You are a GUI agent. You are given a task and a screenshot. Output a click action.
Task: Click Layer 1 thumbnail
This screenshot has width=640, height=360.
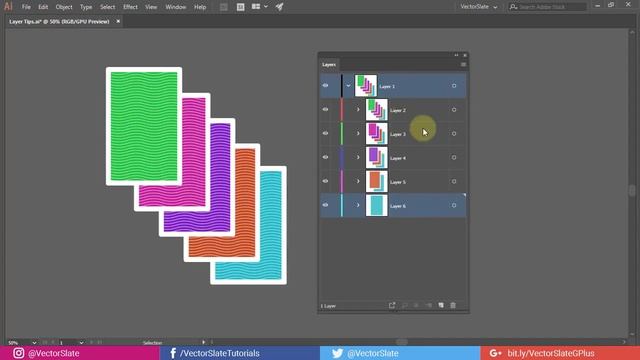[x=366, y=86]
